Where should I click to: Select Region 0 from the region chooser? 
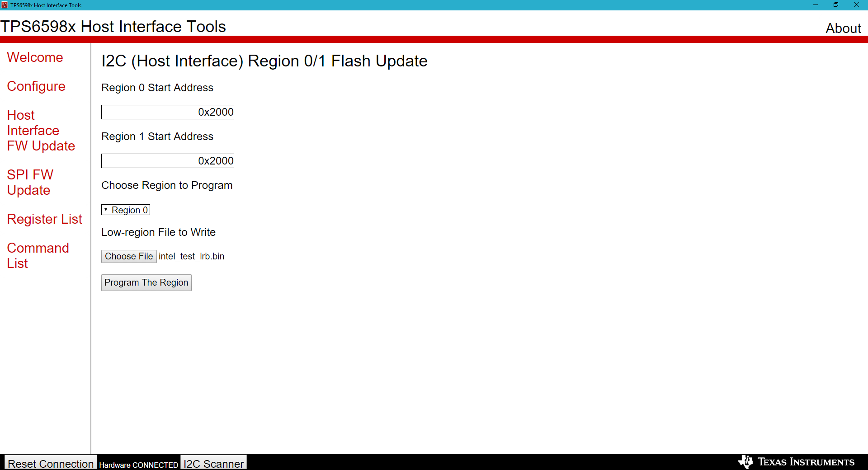point(129,210)
